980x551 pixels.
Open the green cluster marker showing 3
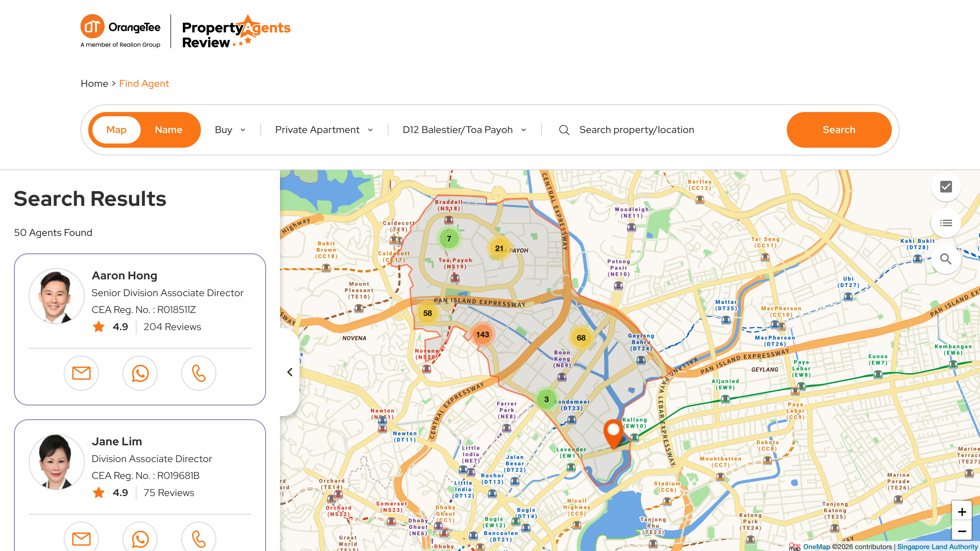pos(546,399)
